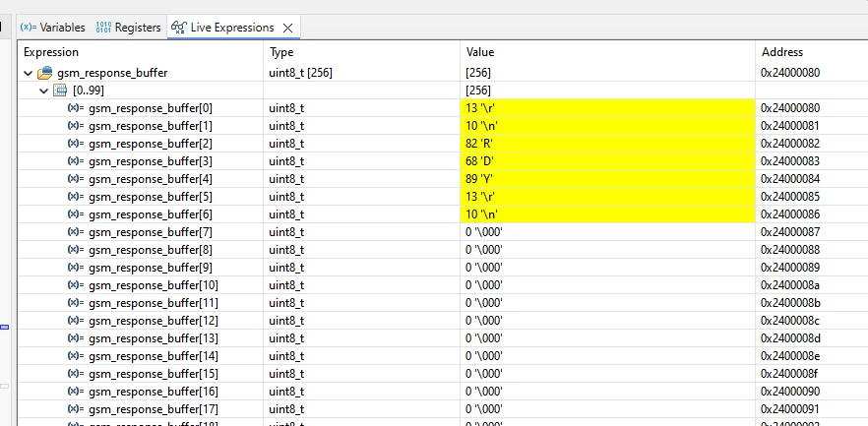
Task: Click the Value column header
Action: [480, 52]
